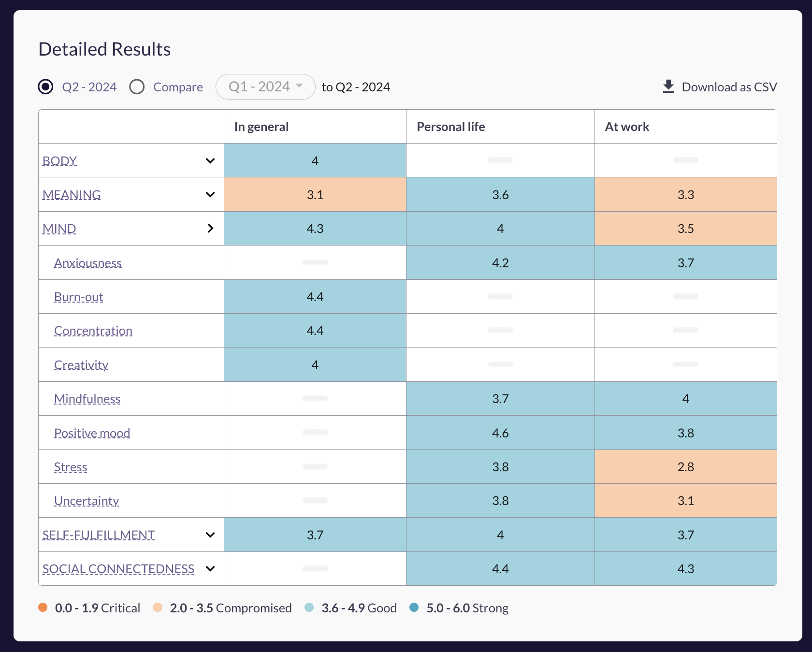Expand the SELF-FULFILLMENT row chevron
812x652 pixels.
coord(210,535)
